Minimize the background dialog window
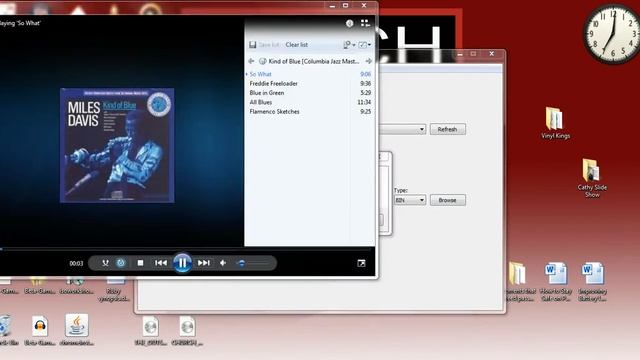The width and height of the screenshot is (640, 360). [460, 54]
